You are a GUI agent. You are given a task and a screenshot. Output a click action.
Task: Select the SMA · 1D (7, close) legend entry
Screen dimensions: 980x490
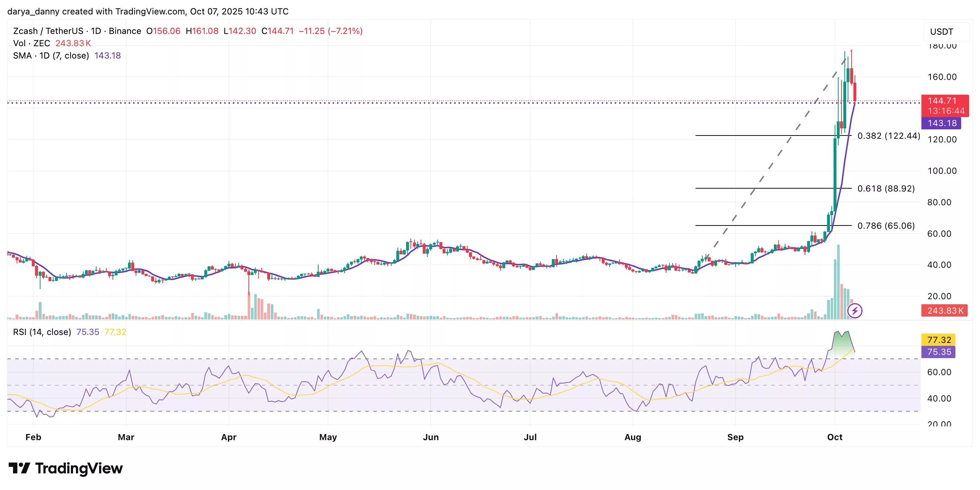click(x=51, y=56)
